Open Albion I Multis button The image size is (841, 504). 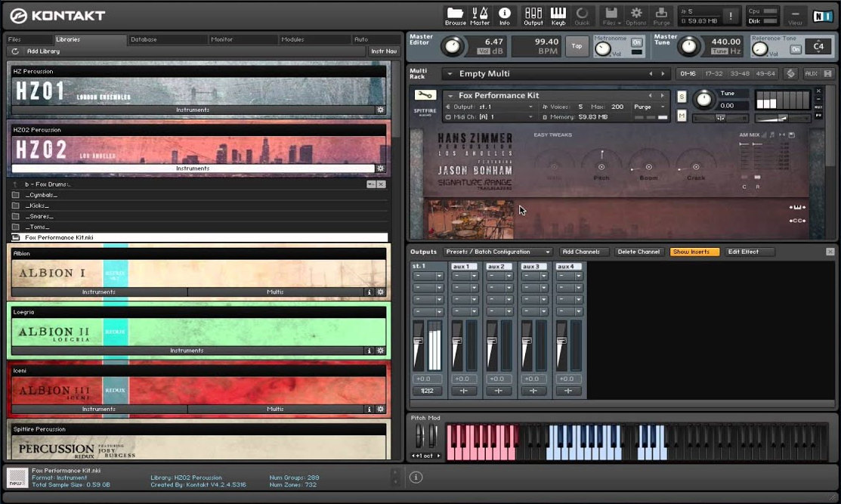(x=275, y=292)
